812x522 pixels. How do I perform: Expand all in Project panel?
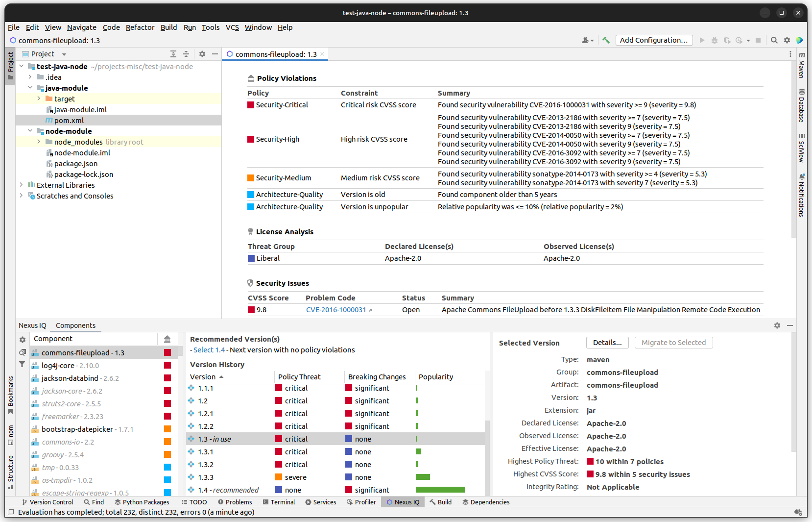point(173,54)
